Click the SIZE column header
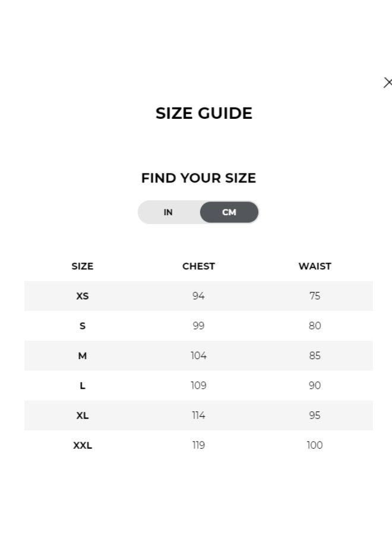 click(82, 266)
